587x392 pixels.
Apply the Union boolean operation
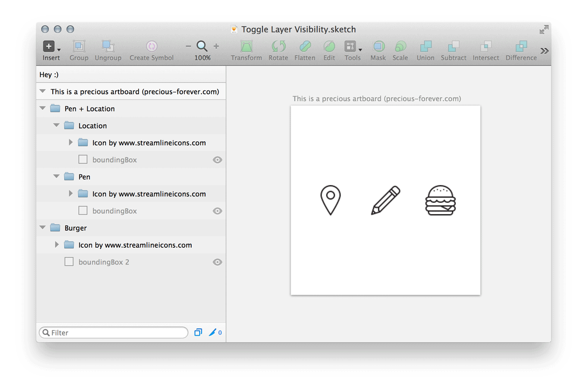pos(425,46)
